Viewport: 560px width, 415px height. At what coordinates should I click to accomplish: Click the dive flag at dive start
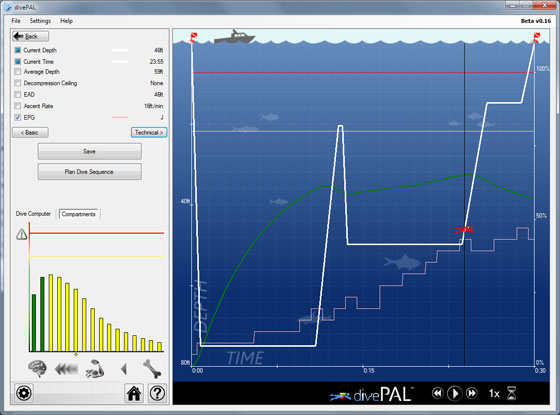[192, 38]
